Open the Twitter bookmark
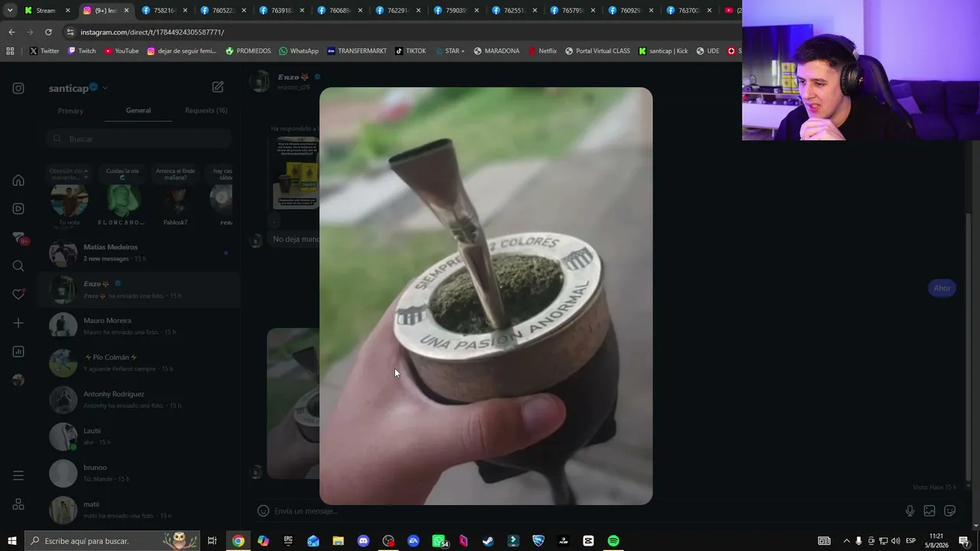This screenshot has height=551, width=980. (44, 51)
